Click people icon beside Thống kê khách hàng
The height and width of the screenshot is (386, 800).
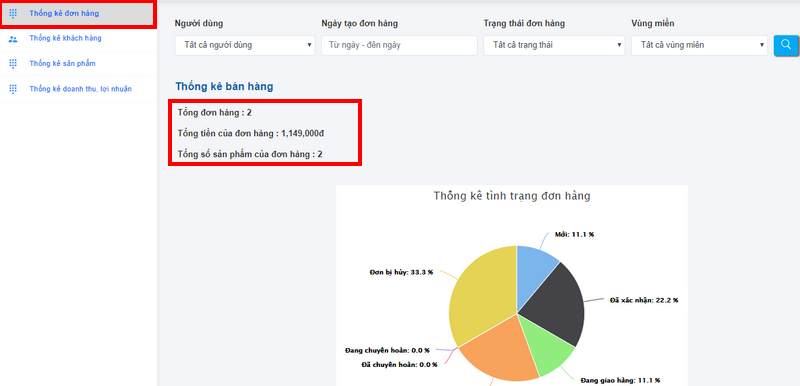[x=13, y=39]
